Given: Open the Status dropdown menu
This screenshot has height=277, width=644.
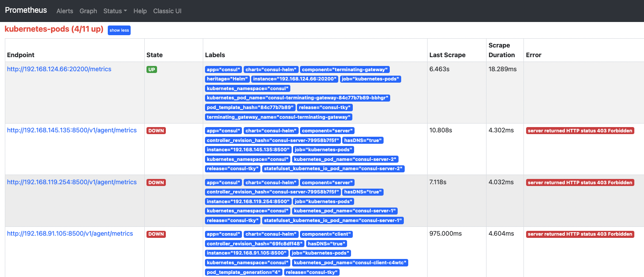Looking at the screenshot, I should (x=115, y=11).
